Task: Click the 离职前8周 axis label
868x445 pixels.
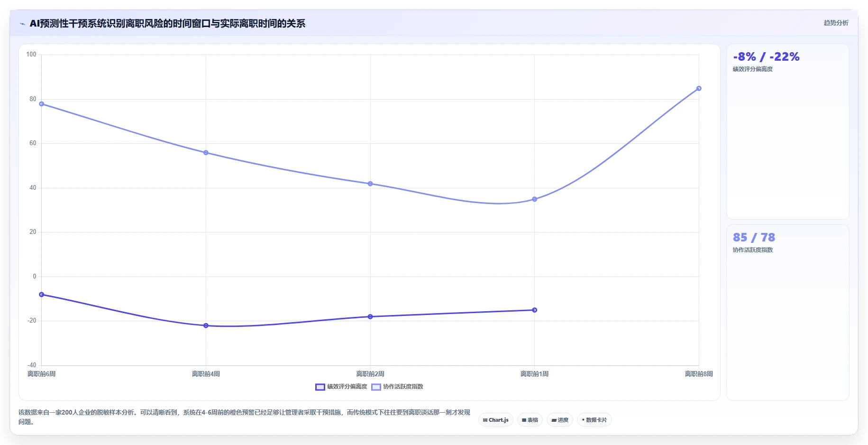Action: [x=699, y=374]
